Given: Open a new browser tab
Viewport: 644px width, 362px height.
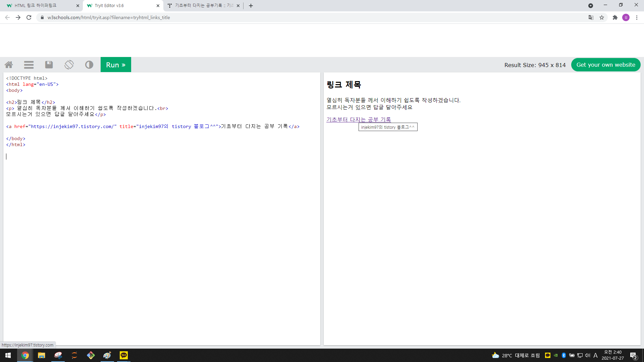Looking at the screenshot, I should 251,6.
